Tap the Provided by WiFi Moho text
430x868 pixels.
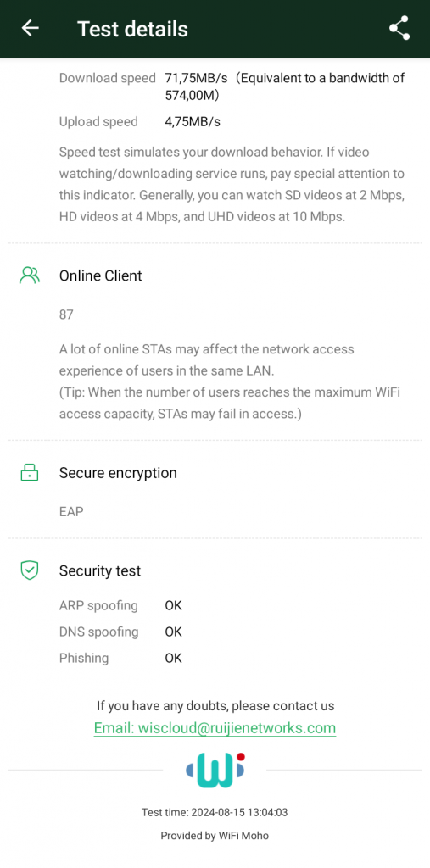click(215, 836)
